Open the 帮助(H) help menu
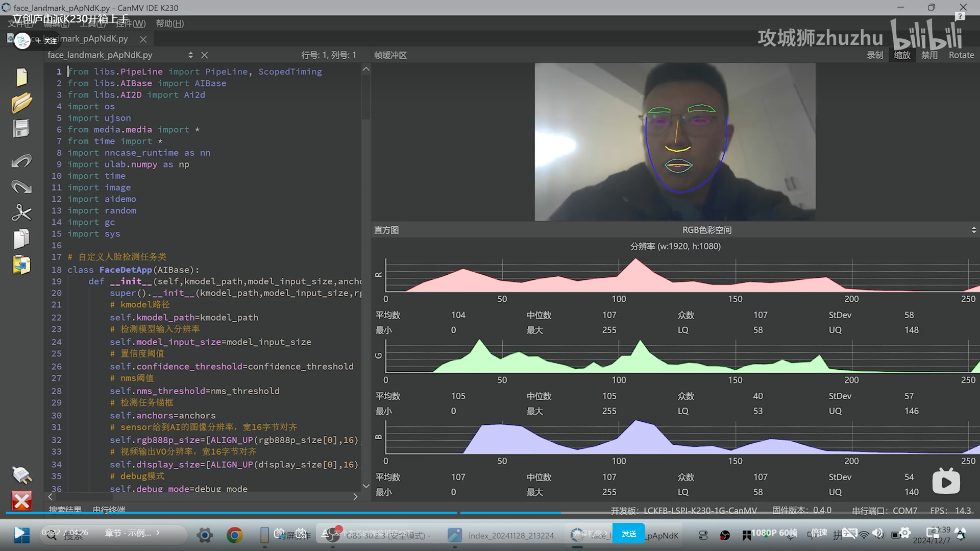 point(169,23)
